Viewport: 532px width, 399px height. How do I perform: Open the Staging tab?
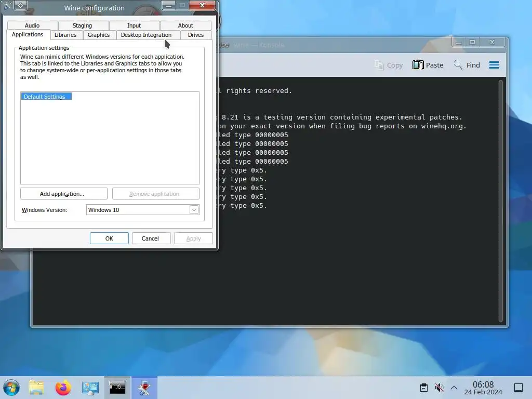tap(82, 25)
